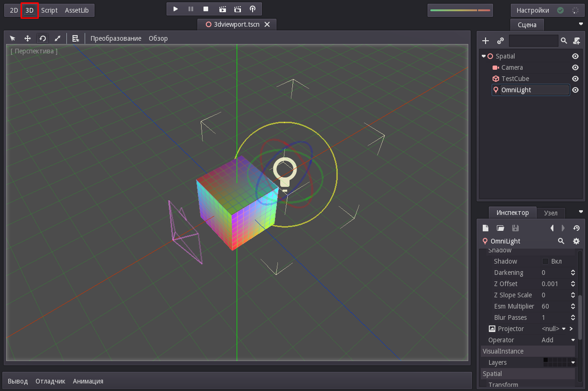This screenshot has width=588, height=391.
Task: Go to previous object in Inspector history
Action: pos(552,228)
